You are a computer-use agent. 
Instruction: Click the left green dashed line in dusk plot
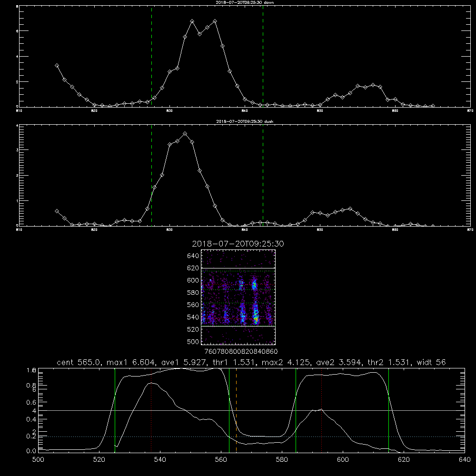[x=151, y=175]
